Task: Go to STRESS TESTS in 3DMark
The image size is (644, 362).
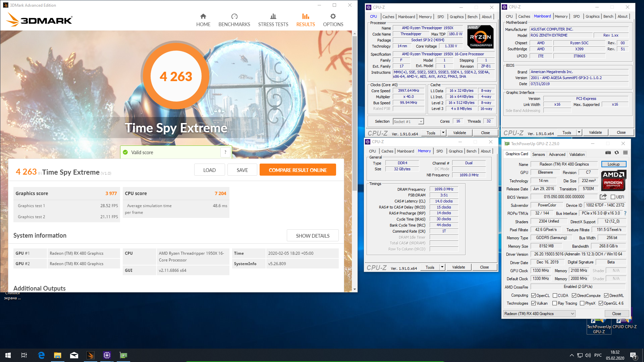Action: tap(273, 20)
